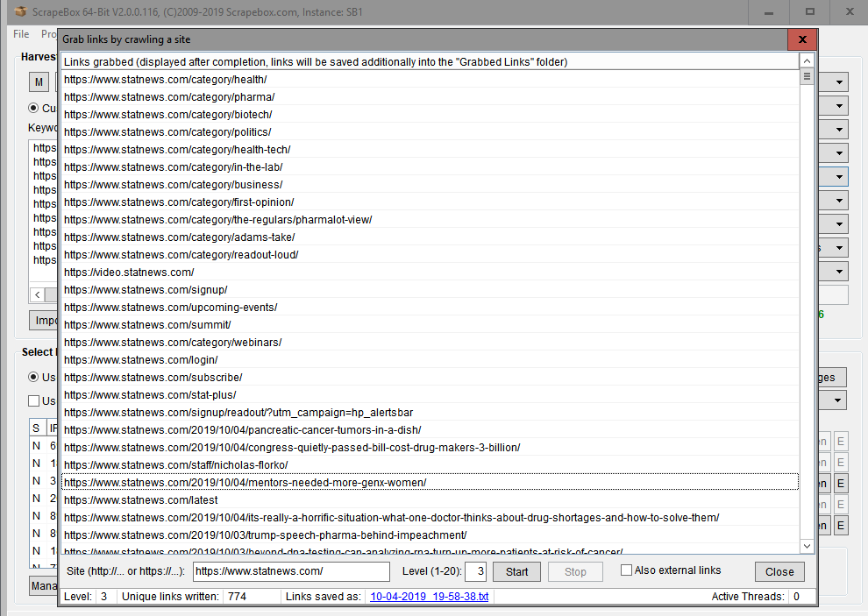Screen dimensions: 868x616
Task: Select the statnews.com/latest link row
Action: tap(430, 499)
